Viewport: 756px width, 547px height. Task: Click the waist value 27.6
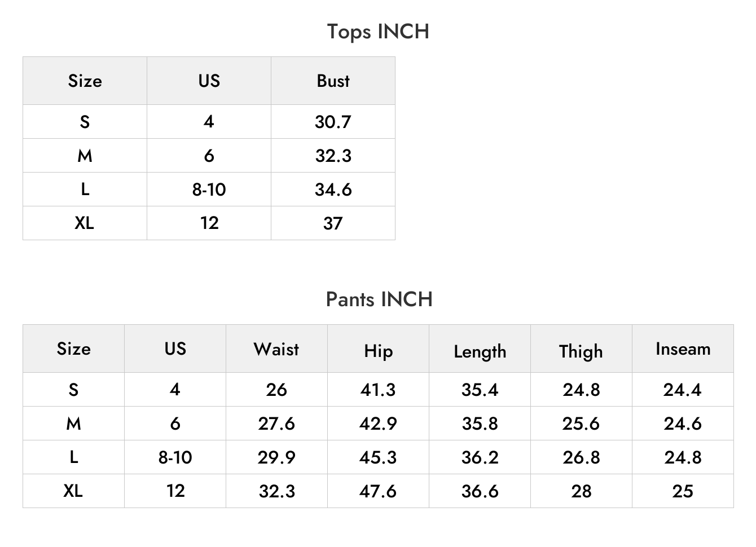(276, 424)
